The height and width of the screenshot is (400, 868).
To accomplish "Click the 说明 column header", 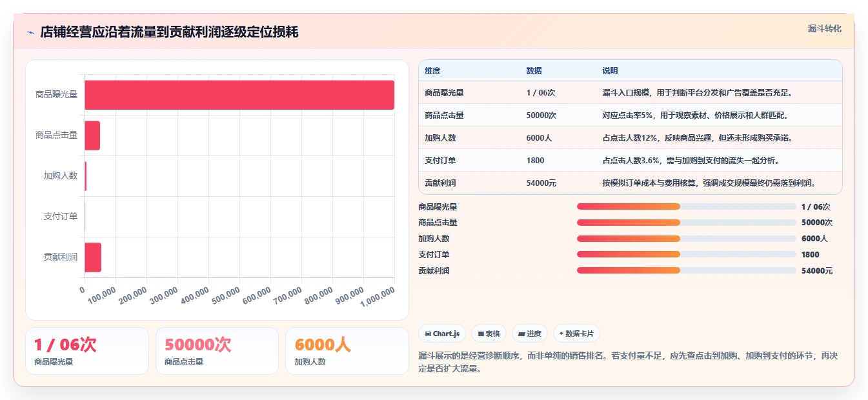I will [x=719, y=70].
